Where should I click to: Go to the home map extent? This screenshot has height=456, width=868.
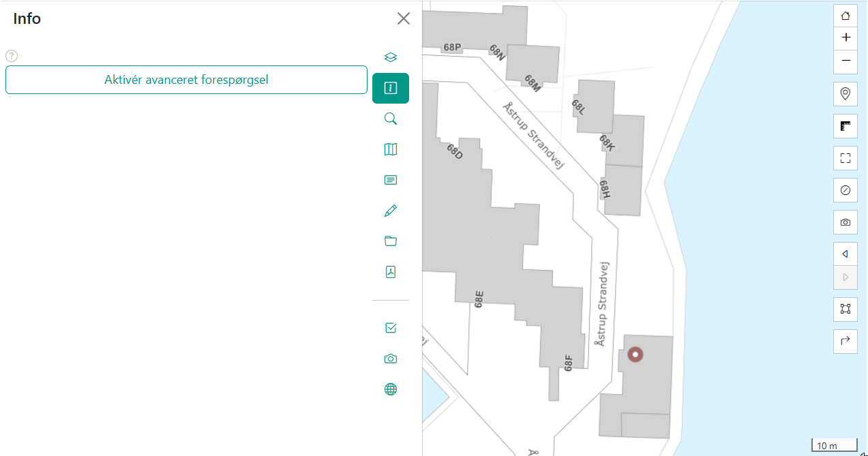pos(845,15)
